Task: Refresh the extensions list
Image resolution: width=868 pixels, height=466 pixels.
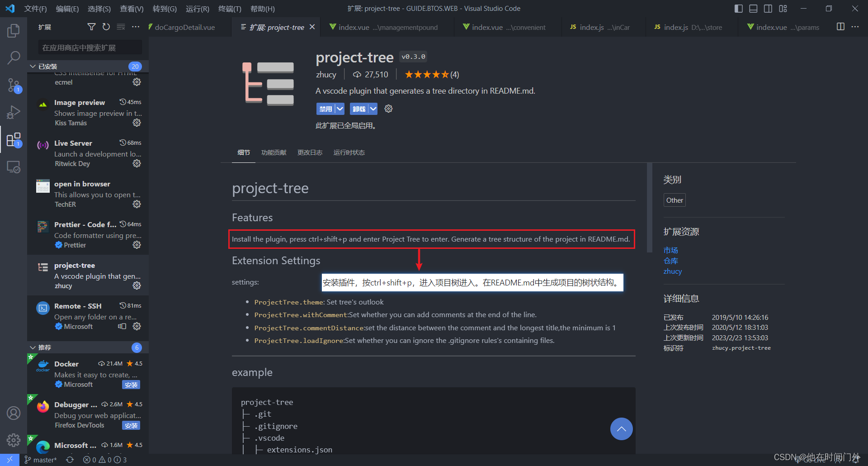Action: 106,27
